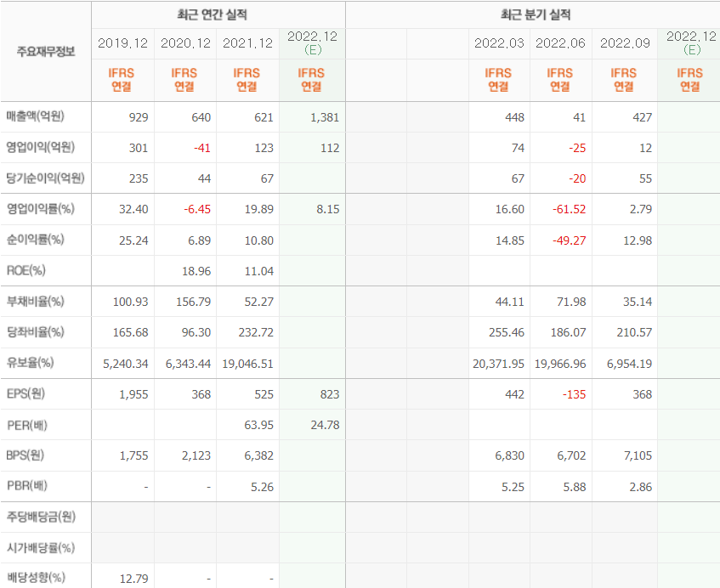
Task: Click the 2022.09 net income 55
Action: 645,178
